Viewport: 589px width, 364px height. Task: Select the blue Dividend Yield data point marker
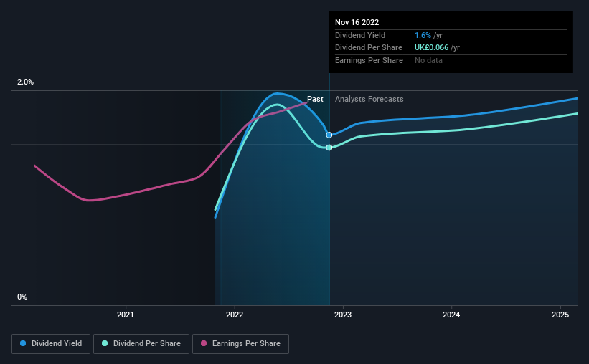click(329, 135)
